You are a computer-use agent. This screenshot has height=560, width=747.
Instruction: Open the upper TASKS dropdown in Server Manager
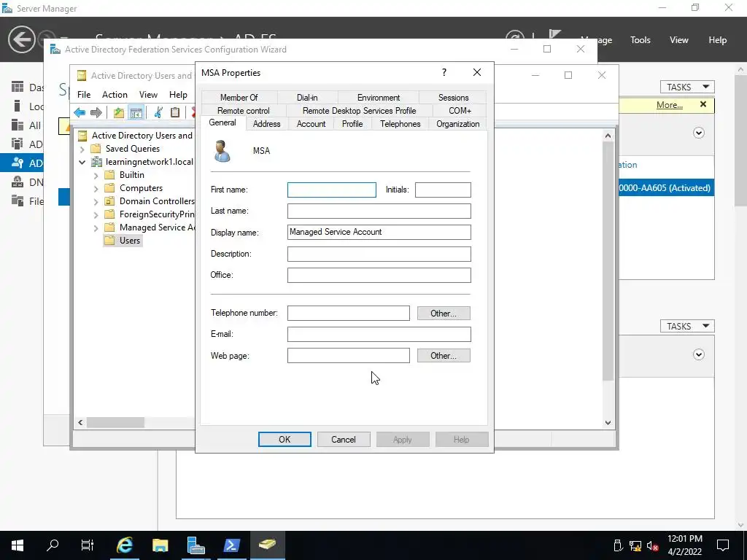point(687,87)
